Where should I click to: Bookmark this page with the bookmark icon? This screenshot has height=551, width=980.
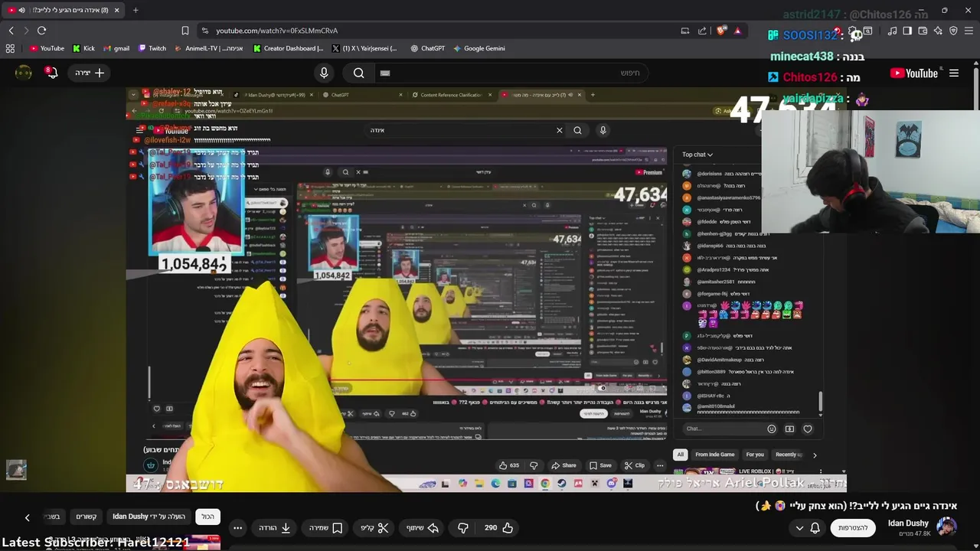(x=185, y=31)
